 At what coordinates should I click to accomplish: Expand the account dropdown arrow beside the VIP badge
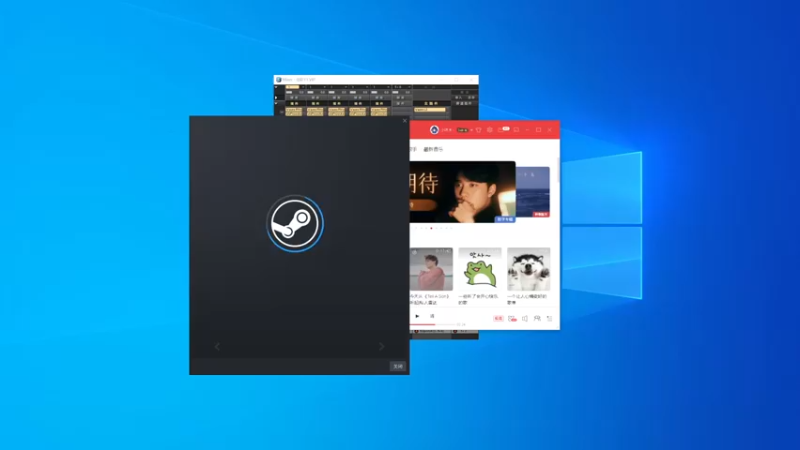471,130
